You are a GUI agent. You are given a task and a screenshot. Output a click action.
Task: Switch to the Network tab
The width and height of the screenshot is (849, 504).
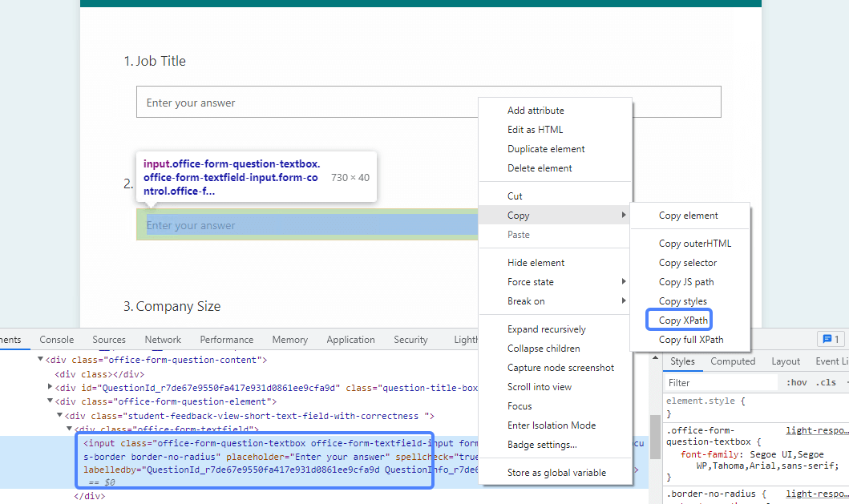(x=163, y=340)
